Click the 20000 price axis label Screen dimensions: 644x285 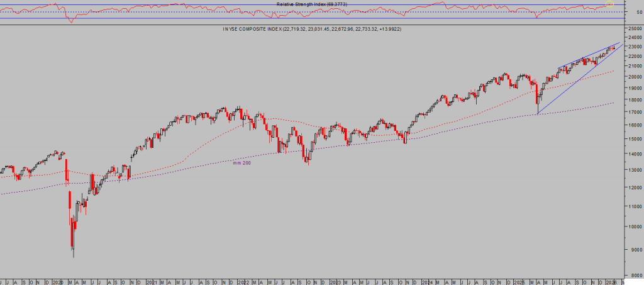point(634,77)
